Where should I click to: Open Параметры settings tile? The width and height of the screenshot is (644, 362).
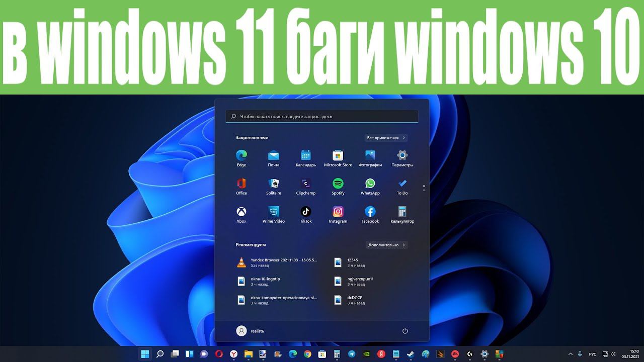point(403,158)
